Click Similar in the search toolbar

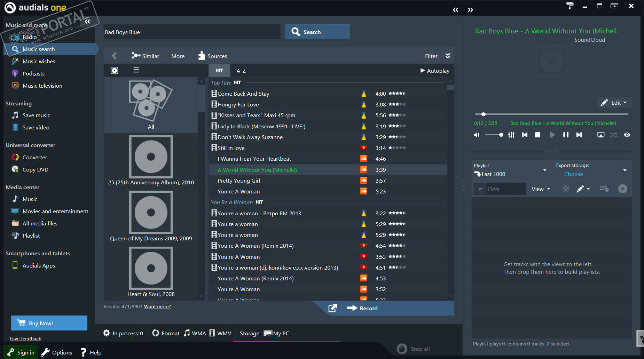[x=145, y=56]
